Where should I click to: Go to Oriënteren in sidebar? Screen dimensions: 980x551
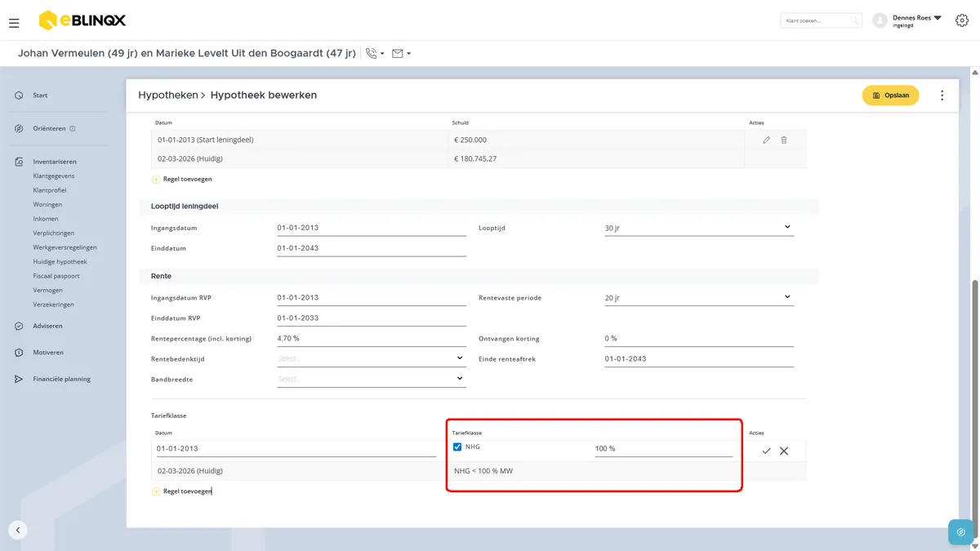coord(47,128)
